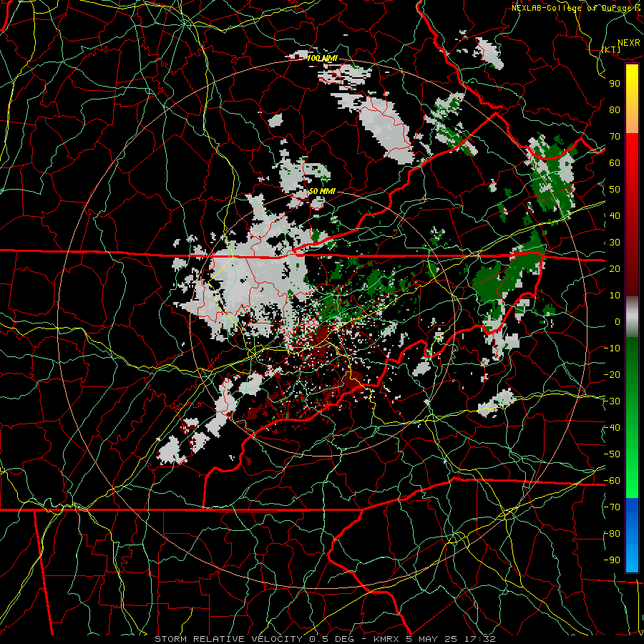Click the positive 10 scale value
644x644 pixels.
615,296
